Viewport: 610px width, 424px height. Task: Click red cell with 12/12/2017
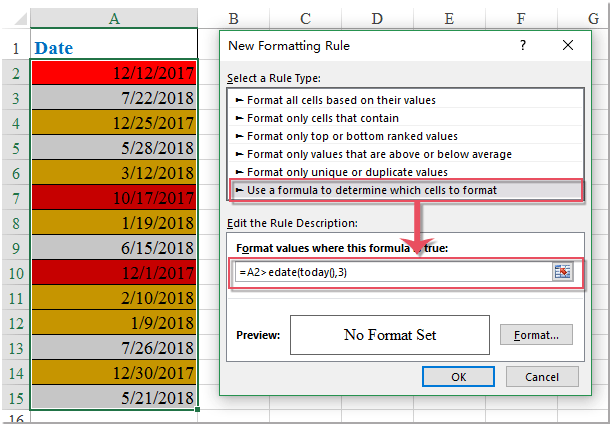click(x=114, y=73)
